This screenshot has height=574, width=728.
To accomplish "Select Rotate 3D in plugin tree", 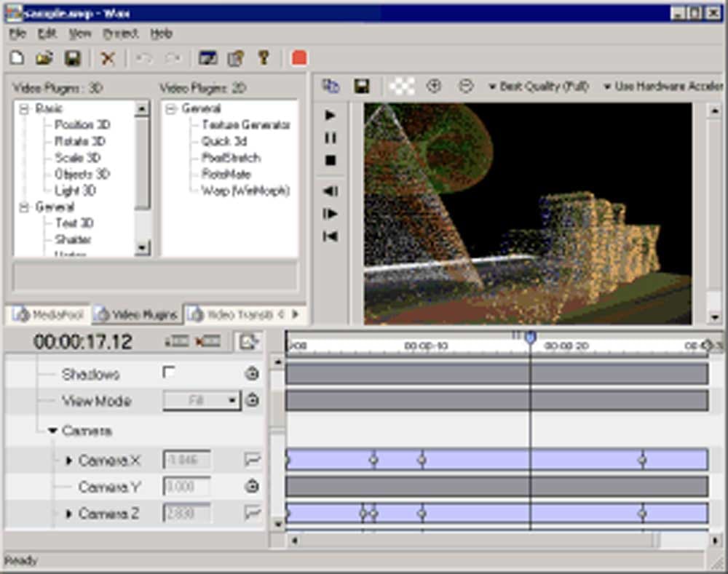I will [x=81, y=141].
